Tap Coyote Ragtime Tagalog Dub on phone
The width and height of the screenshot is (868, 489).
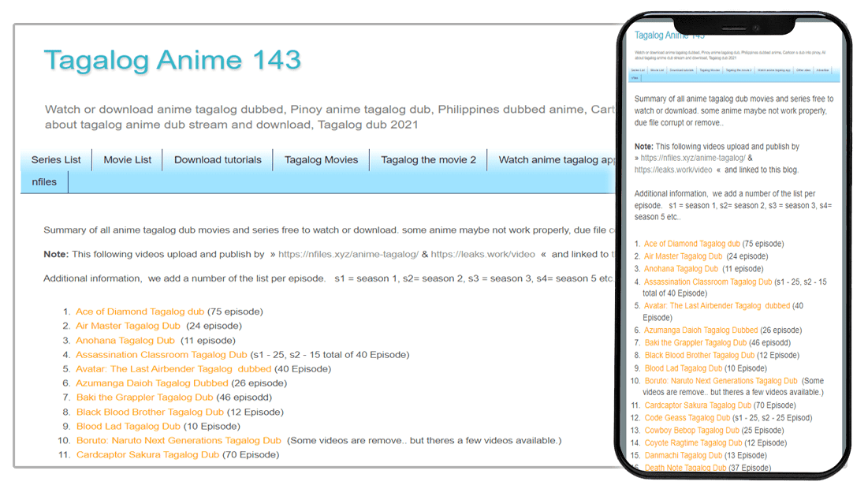click(693, 443)
